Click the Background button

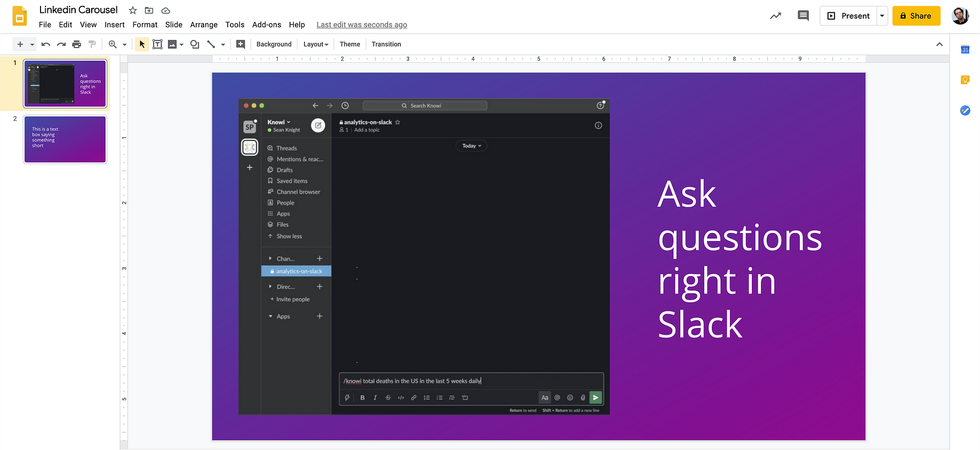(274, 44)
